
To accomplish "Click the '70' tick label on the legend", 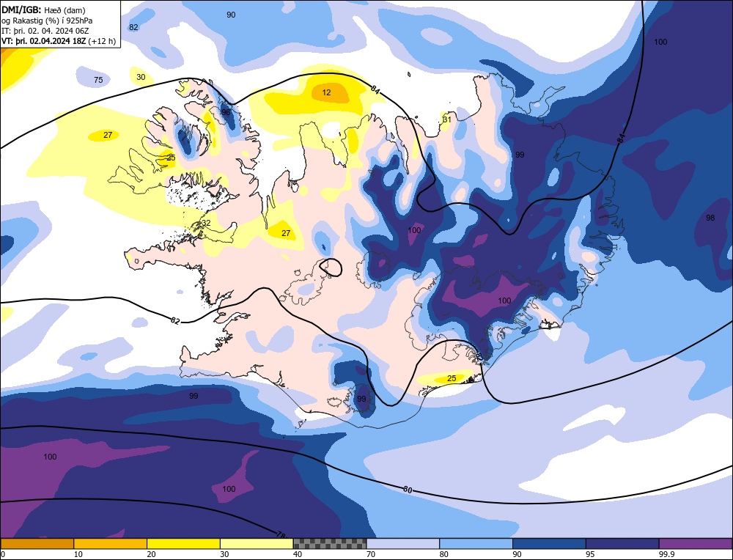I will pyautogui.click(x=371, y=554).
